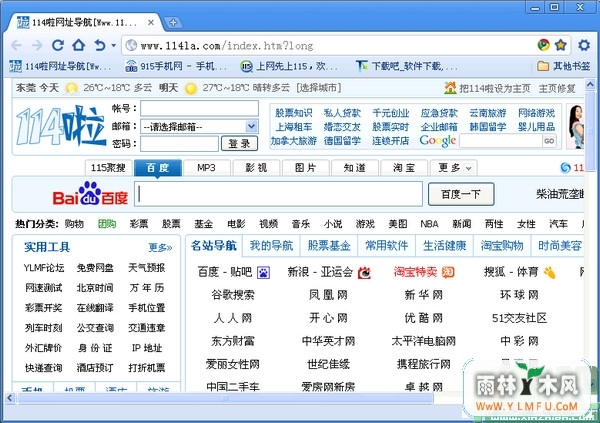Select the 知道 search tab
The height and width of the screenshot is (423, 600).
tap(355, 168)
